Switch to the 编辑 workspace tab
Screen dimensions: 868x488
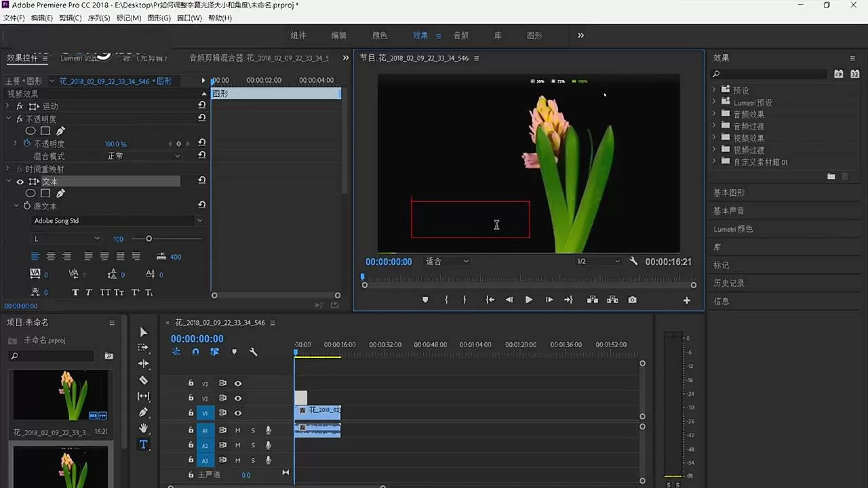[339, 35]
